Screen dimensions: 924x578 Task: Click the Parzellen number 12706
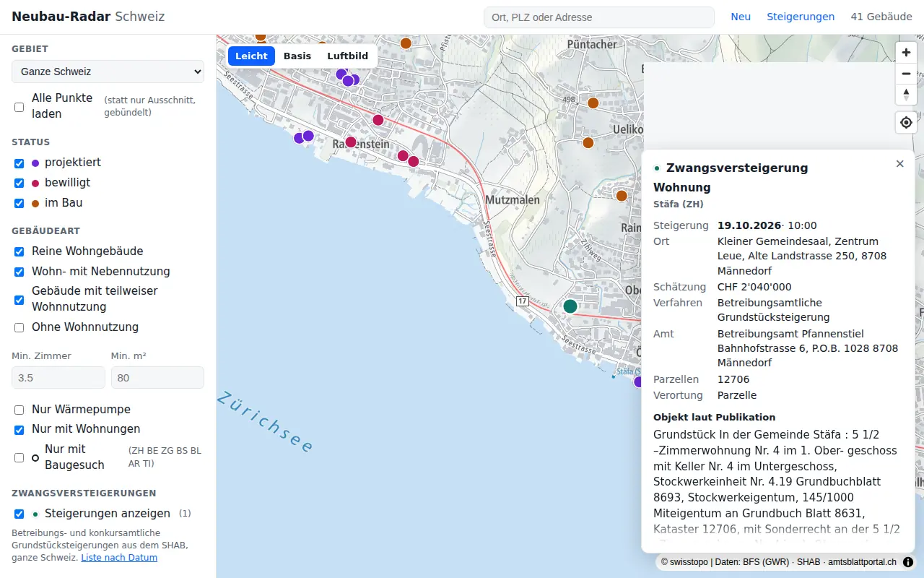pyautogui.click(x=733, y=379)
